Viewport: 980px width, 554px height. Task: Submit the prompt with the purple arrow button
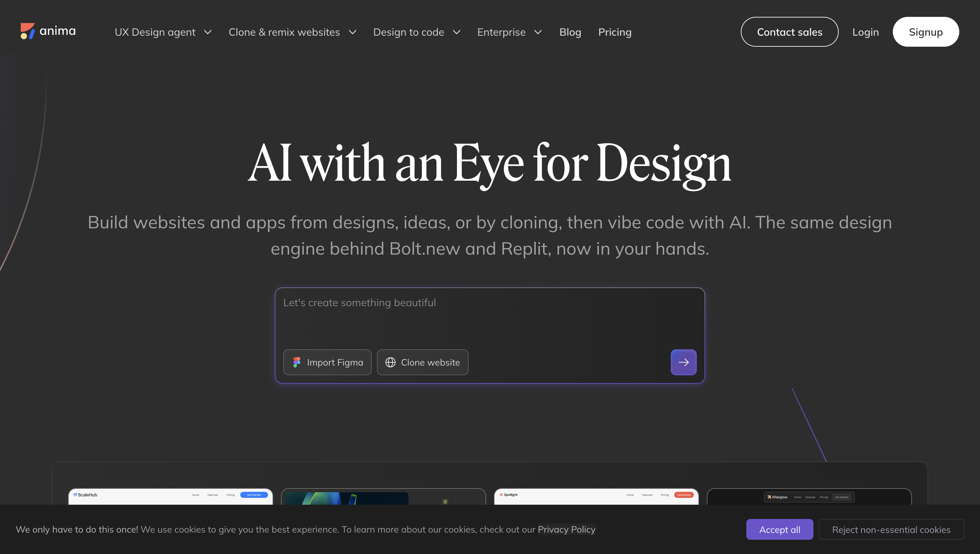[683, 362]
